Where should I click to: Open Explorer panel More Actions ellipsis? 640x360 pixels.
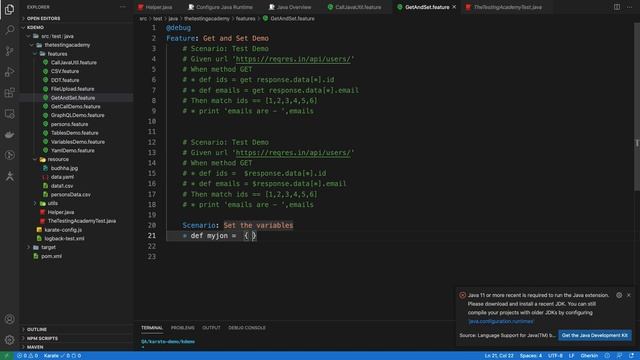(123, 7)
